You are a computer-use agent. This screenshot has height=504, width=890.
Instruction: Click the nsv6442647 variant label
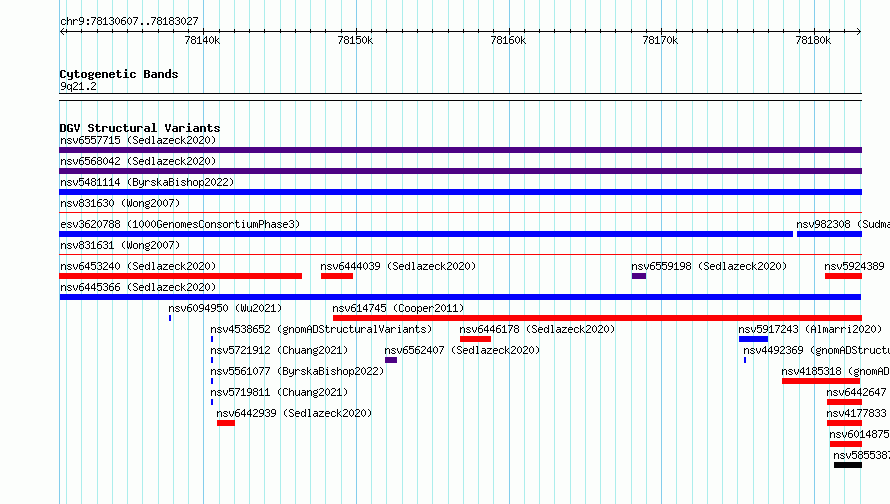point(856,392)
